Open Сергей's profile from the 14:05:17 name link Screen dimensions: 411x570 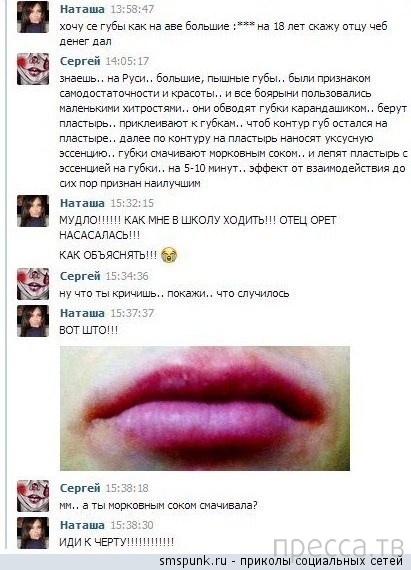[x=80, y=61]
